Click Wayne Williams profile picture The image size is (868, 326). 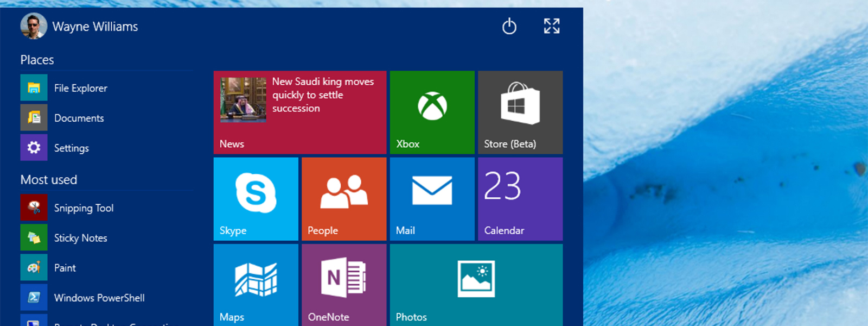click(x=34, y=26)
